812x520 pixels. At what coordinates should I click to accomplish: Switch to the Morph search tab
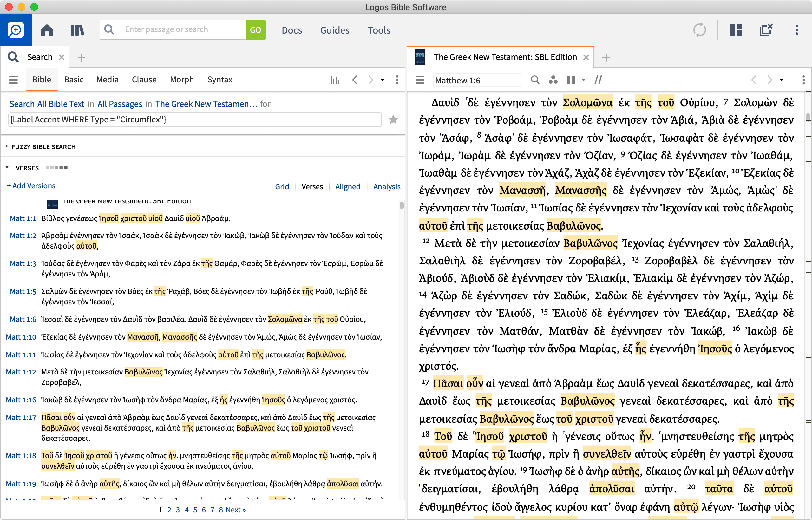(x=182, y=80)
